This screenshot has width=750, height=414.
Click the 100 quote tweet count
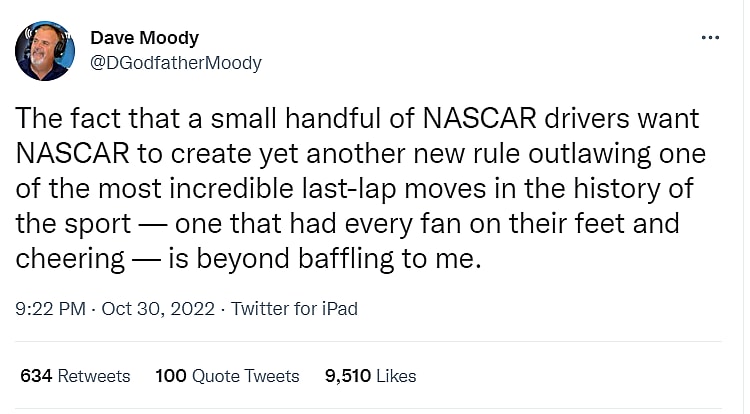(x=171, y=376)
